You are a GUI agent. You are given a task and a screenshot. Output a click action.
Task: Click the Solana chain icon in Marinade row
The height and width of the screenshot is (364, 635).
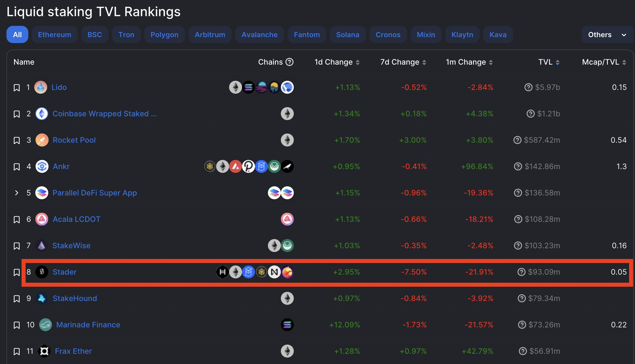[287, 325]
